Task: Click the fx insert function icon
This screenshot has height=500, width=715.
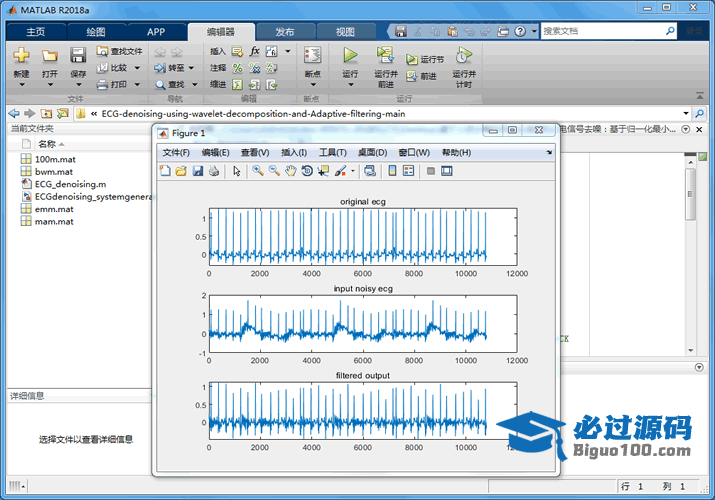Action: 254,51
